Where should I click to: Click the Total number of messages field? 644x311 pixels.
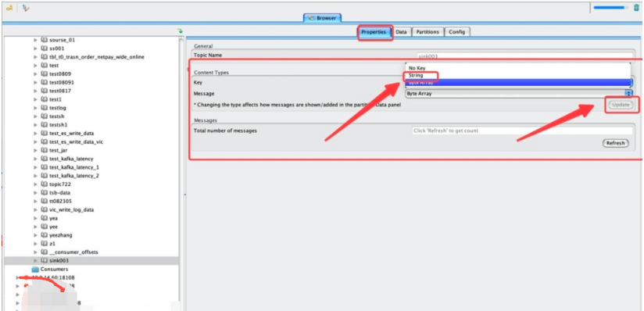pos(522,130)
